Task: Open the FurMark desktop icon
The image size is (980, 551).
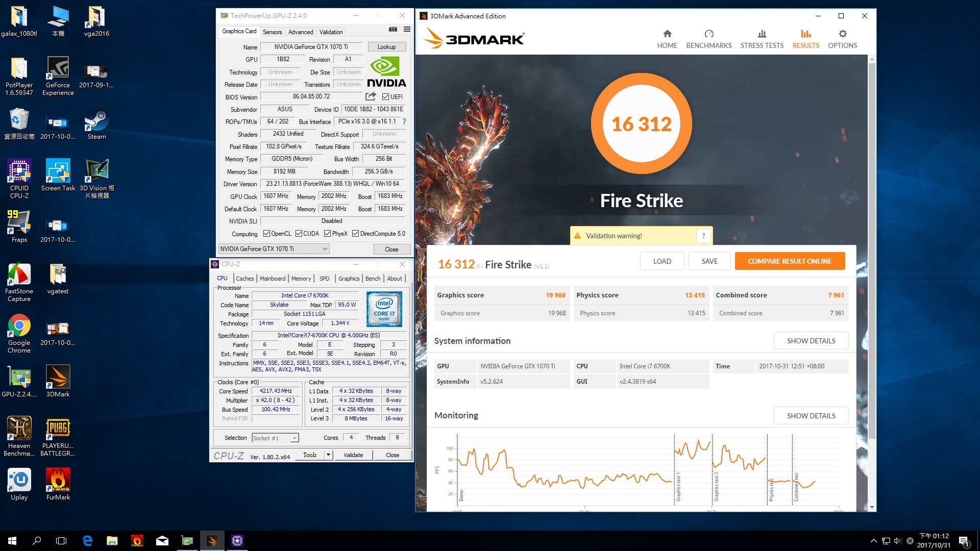Action: tap(58, 484)
